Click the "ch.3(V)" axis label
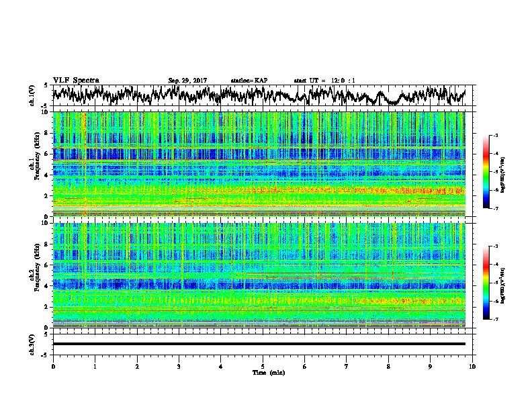 coord(32,345)
